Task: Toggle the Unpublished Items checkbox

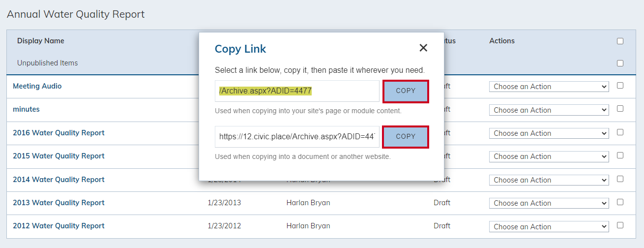Action: point(620,63)
